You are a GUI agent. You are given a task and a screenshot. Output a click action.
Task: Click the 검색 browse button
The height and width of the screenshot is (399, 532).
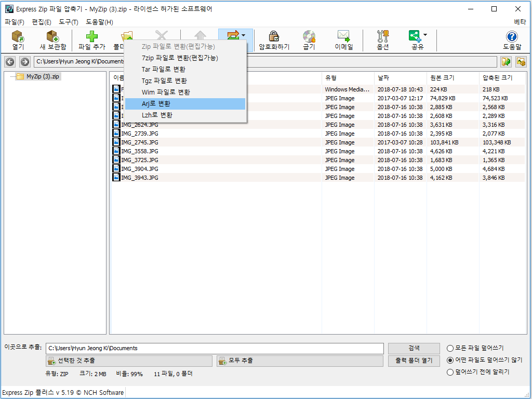414,348
